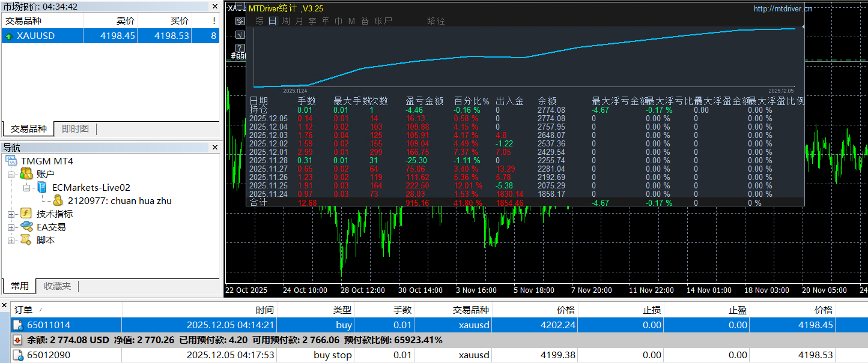Select the 季 quarterly period in MTDriver
This screenshot has width=868, height=363.
coord(312,21)
